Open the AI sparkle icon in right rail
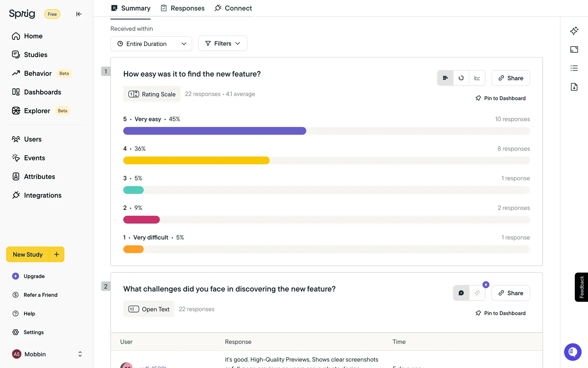 click(574, 31)
